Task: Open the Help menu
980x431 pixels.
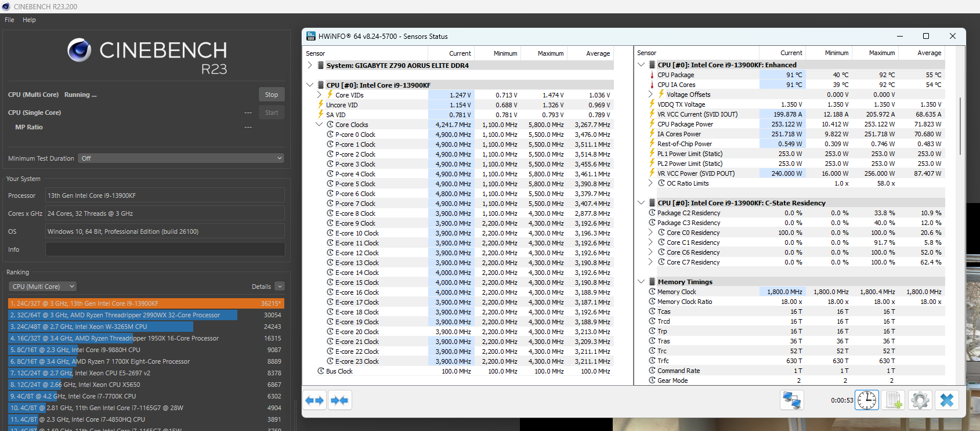Action: pos(29,20)
